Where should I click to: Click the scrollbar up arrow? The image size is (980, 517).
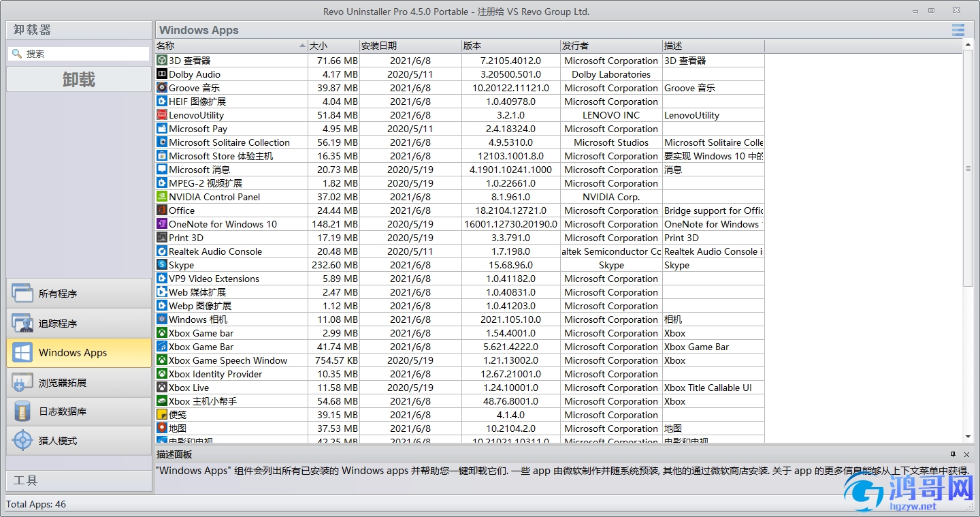tap(968, 44)
